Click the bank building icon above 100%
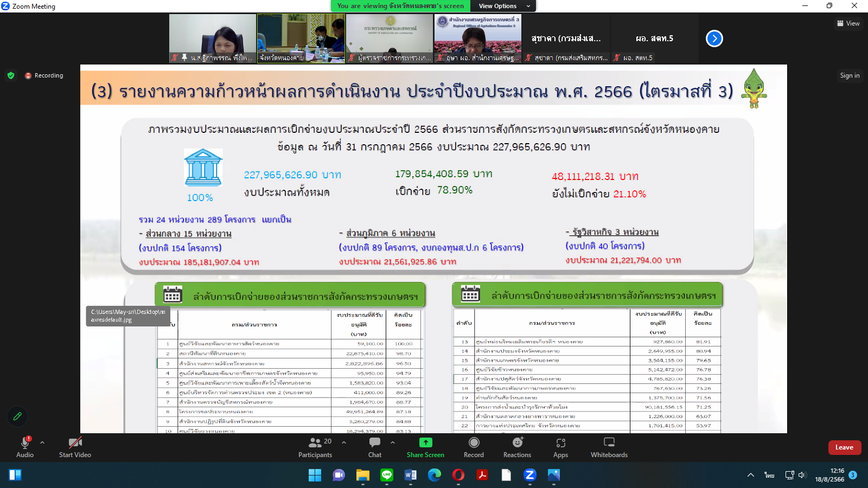 (x=203, y=168)
